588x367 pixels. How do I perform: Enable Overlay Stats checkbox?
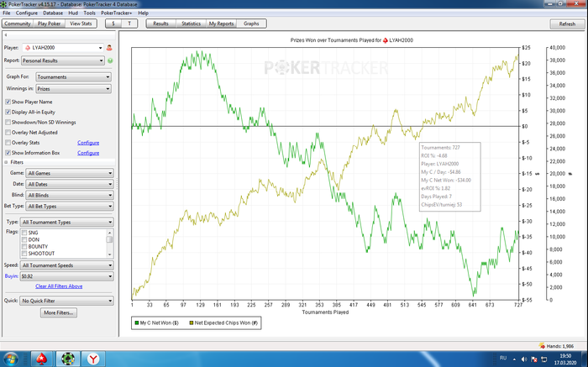click(x=8, y=143)
